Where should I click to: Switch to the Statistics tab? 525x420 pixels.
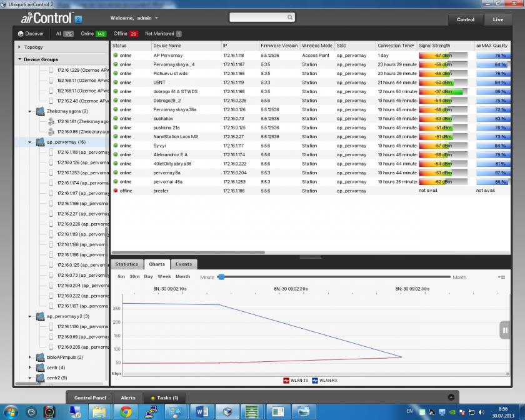(127, 264)
